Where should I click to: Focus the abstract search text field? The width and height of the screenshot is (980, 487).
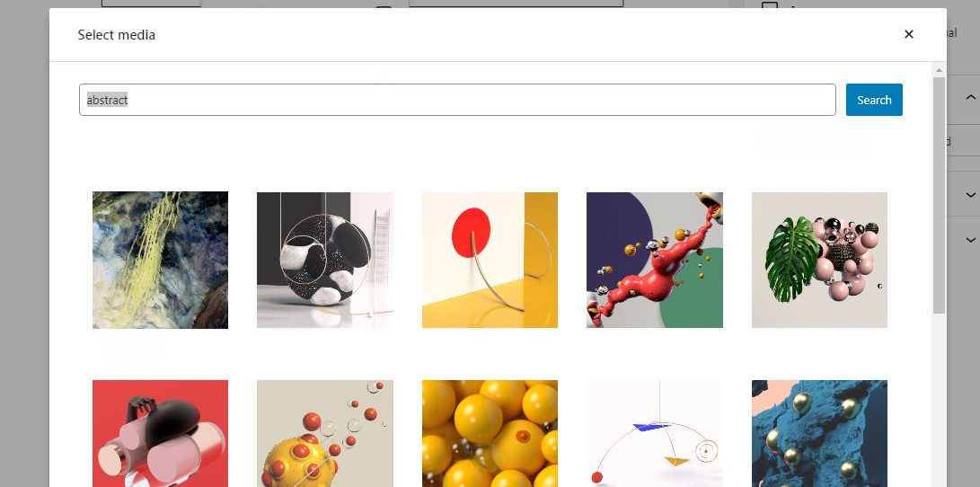click(457, 100)
